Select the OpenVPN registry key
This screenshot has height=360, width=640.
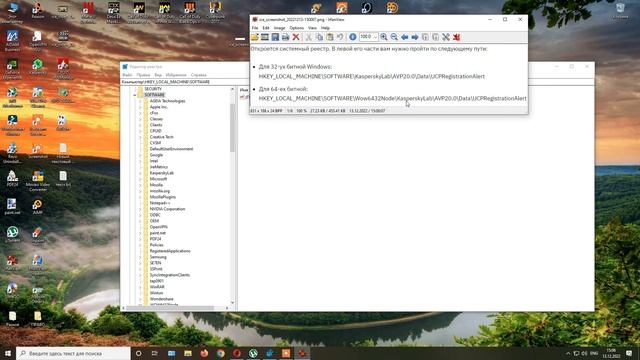coord(158,227)
